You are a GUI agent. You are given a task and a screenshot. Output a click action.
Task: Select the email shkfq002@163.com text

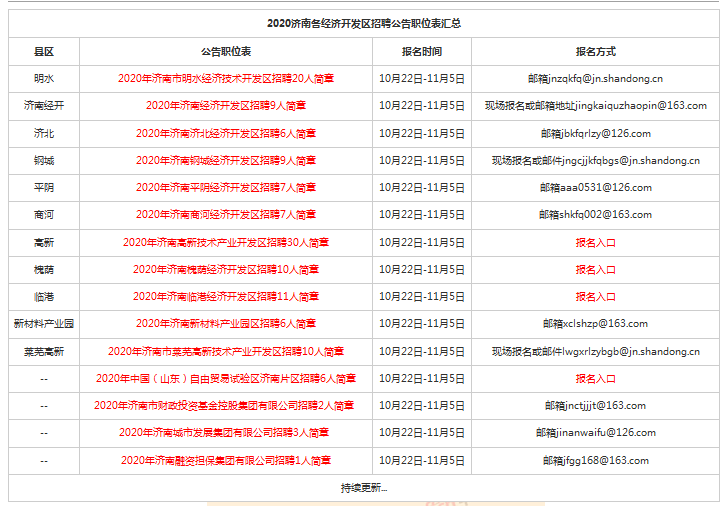point(605,214)
